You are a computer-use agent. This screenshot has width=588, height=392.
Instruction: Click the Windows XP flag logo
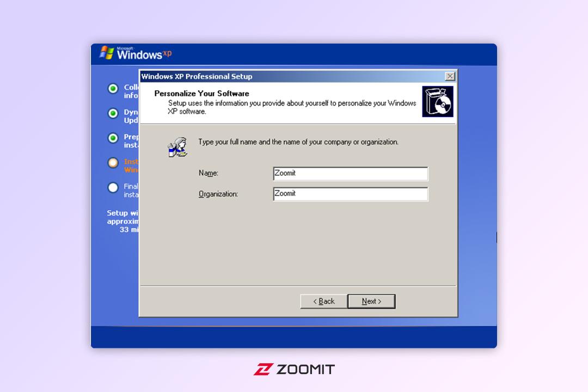pyautogui.click(x=107, y=53)
